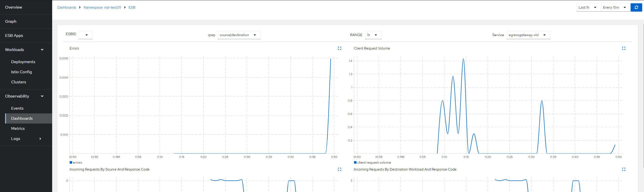Click the Namespace: visl-test311 breadcrumb
The height and width of the screenshot is (192, 644).
coord(102,7)
